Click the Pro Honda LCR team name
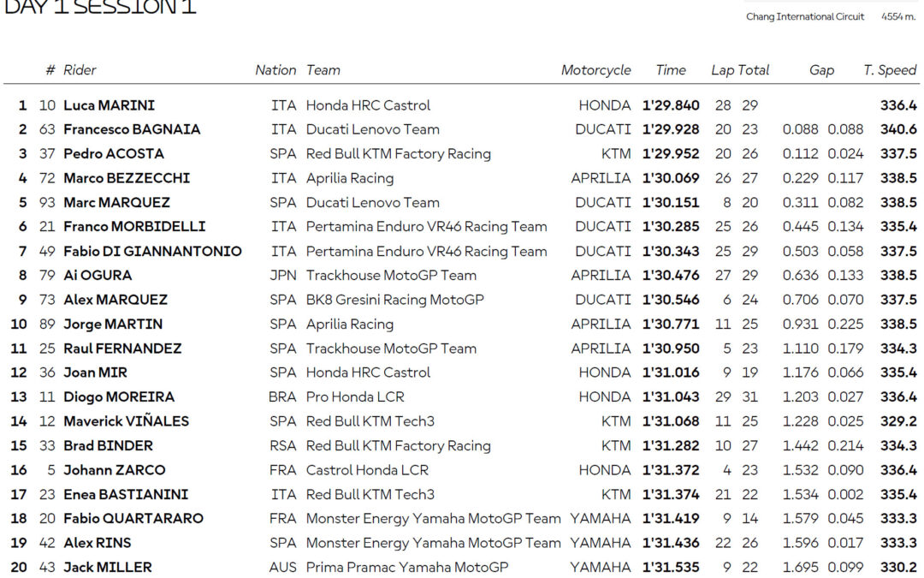This screenshot has width=924, height=578. pos(355,397)
